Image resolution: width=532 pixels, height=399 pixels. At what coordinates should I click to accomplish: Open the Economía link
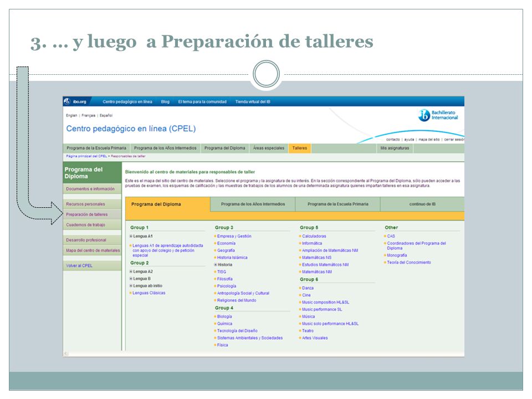226,243
